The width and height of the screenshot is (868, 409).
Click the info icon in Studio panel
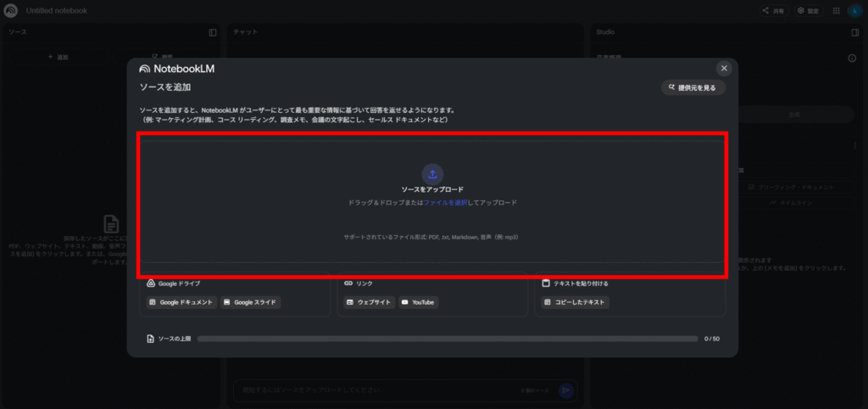click(852, 59)
